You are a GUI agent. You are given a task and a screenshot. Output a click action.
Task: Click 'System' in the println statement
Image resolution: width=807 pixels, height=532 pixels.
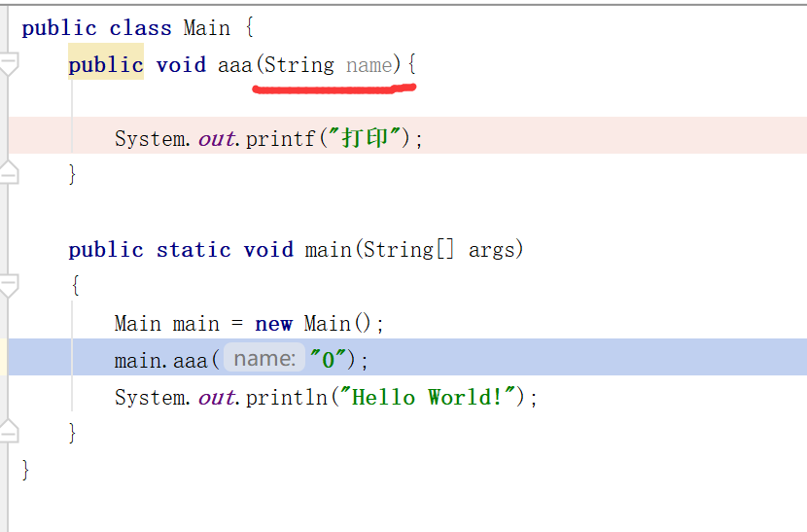pyautogui.click(x=150, y=397)
